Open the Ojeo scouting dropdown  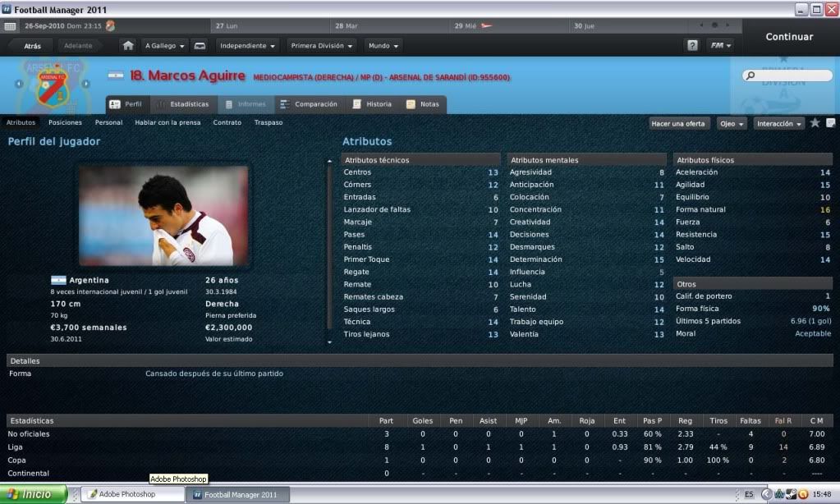732,124
